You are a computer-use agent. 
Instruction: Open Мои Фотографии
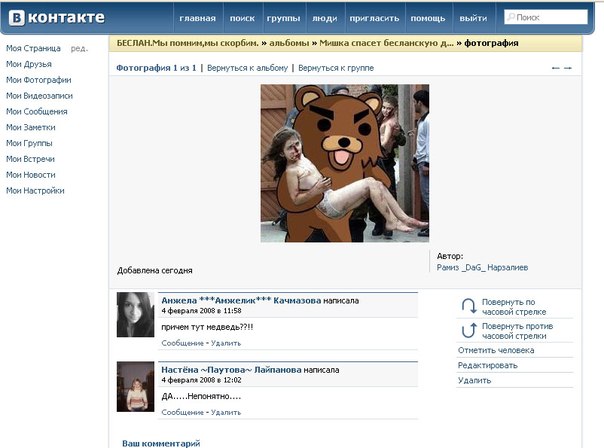point(39,80)
